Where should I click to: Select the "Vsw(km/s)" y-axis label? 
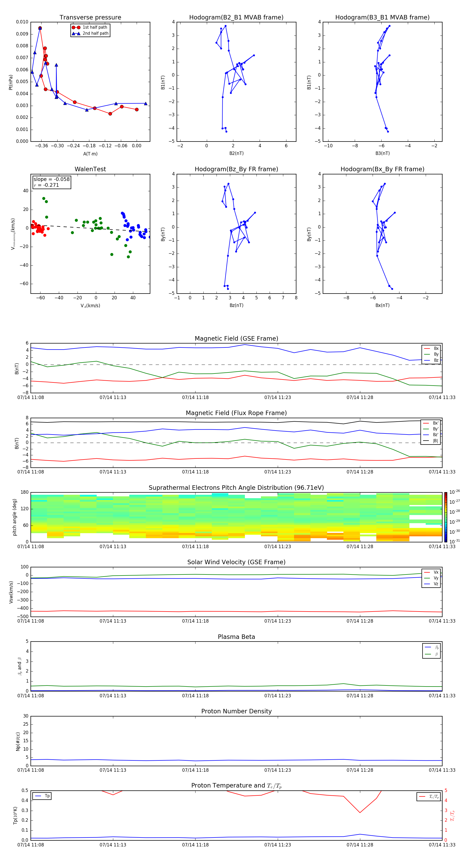[11, 592]
